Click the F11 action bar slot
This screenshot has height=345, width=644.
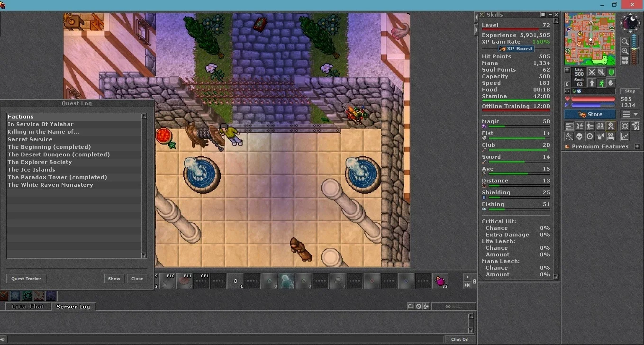tap(184, 281)
